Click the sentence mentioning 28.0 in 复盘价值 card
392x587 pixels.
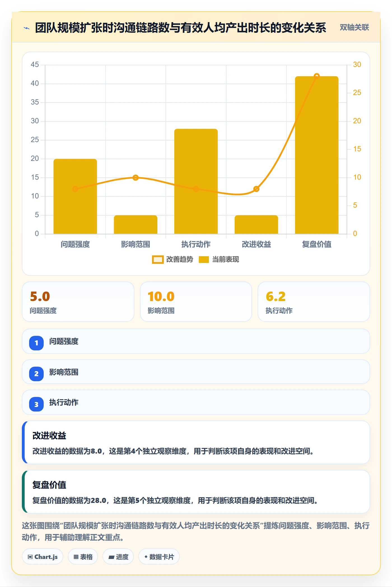175,500
